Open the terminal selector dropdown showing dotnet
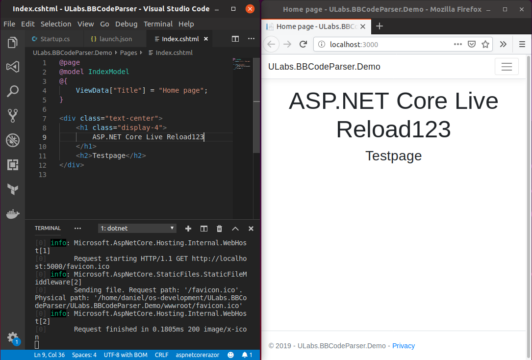Viewport: 532px width, 360px height. click(137, 229)
